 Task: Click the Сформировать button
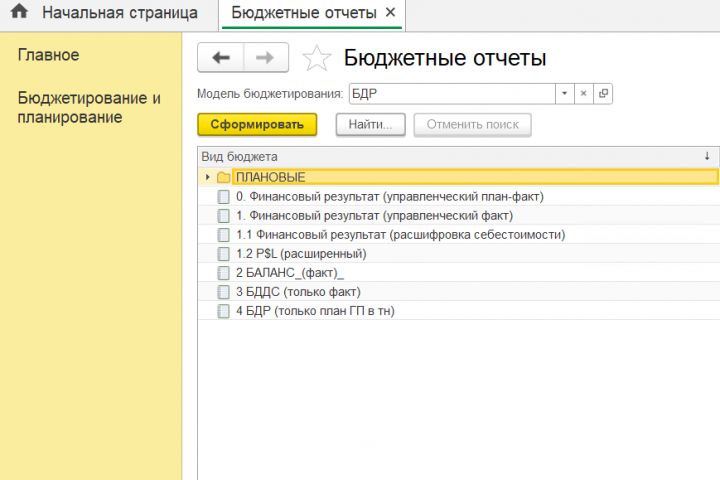click(x=257, y=124)
